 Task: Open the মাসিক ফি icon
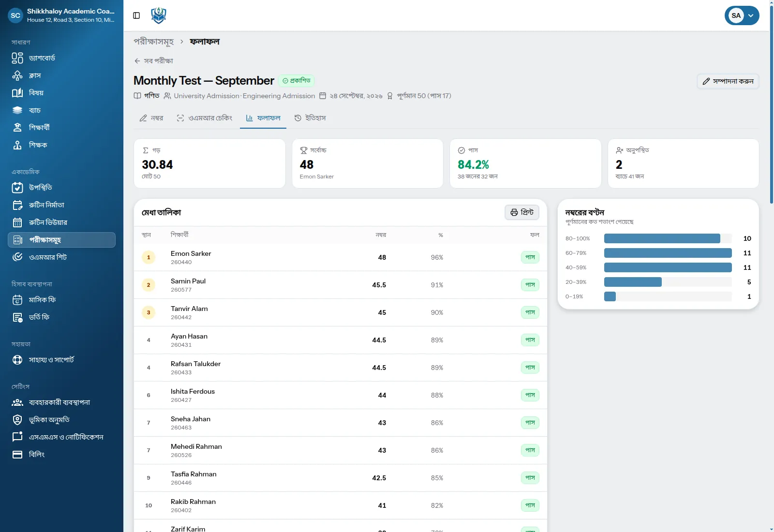click(x=17, y=300)
